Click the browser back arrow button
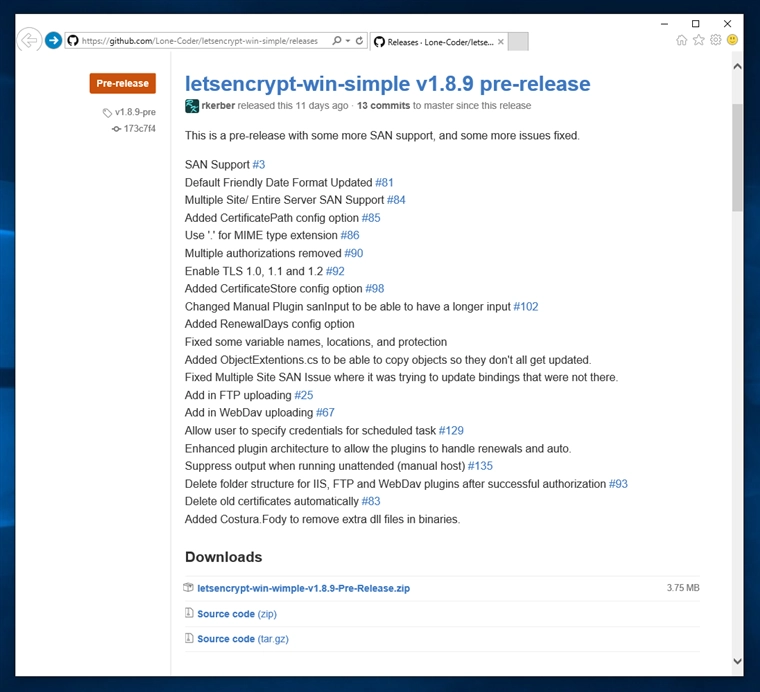The image size is (760, 692). click(x=29, y=40)
